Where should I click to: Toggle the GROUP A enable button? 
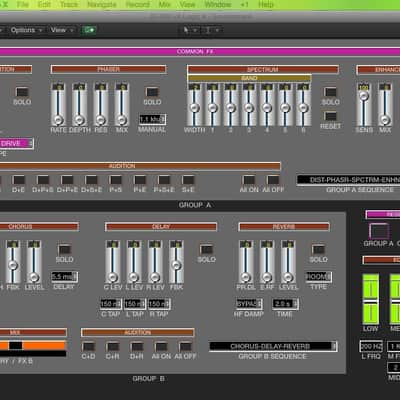click(x=379, y=231)
